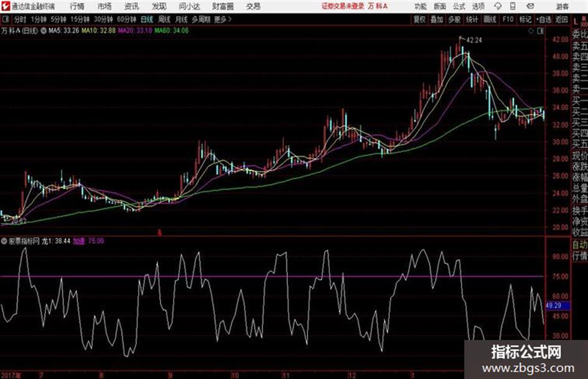Click the MA20: 33.10 label
588x379 pixels.
coord(135,30)
